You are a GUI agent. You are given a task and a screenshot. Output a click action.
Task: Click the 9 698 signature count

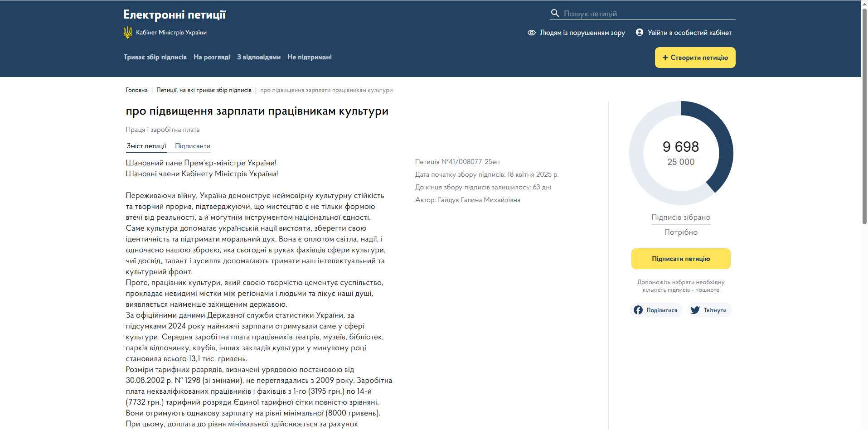(x=681, y=147)
